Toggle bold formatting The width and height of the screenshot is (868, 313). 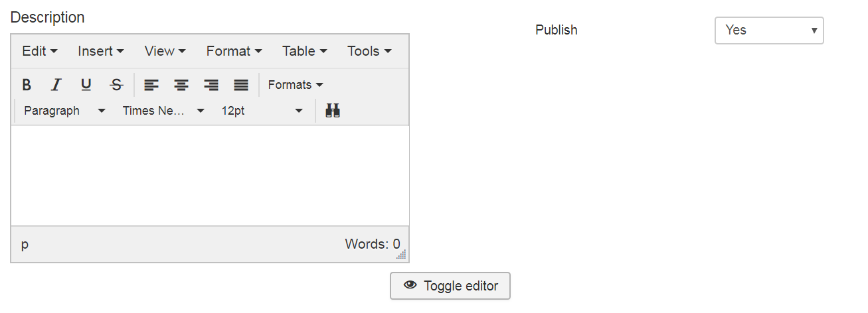tap(27, 85)
